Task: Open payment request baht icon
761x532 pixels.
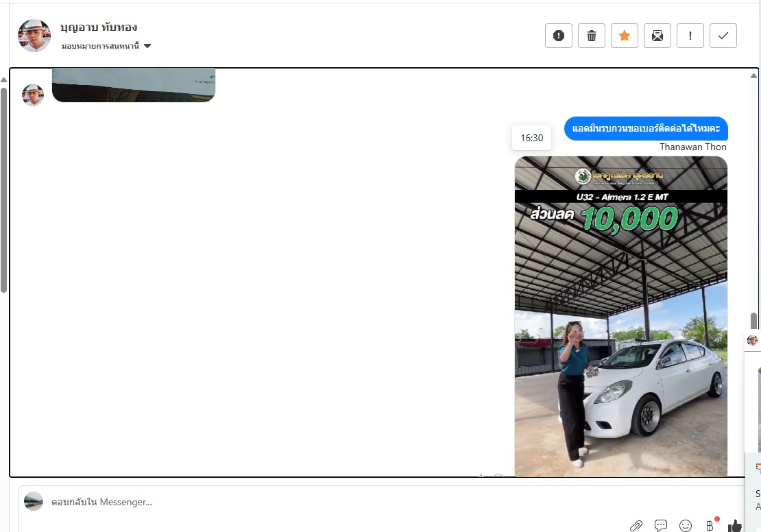Action: click(x=710, y=525)
